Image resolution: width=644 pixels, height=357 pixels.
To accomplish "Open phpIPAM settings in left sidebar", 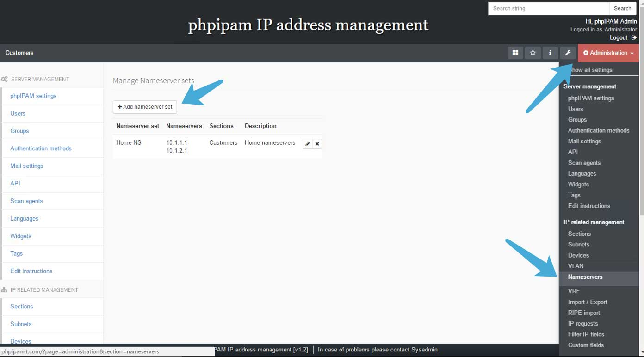I will [x=33, y=96].
